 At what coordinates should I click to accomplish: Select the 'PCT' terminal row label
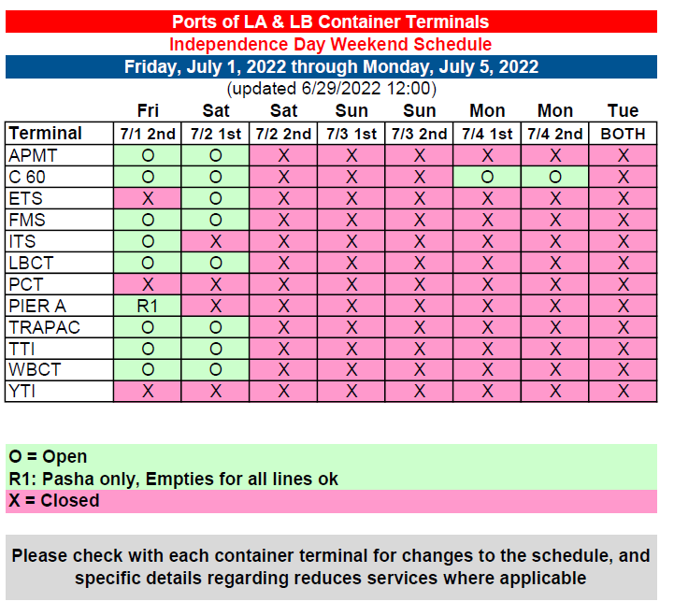(59, 284)
